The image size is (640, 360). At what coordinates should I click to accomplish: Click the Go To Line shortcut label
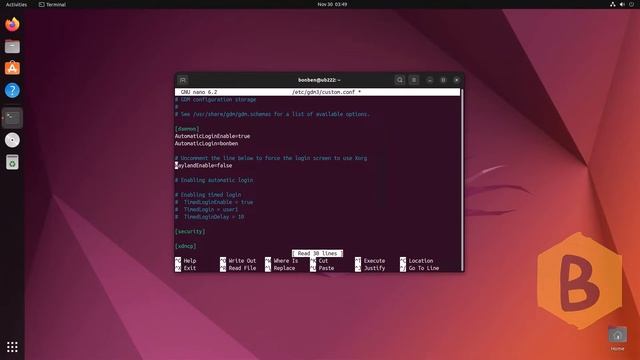424,268
